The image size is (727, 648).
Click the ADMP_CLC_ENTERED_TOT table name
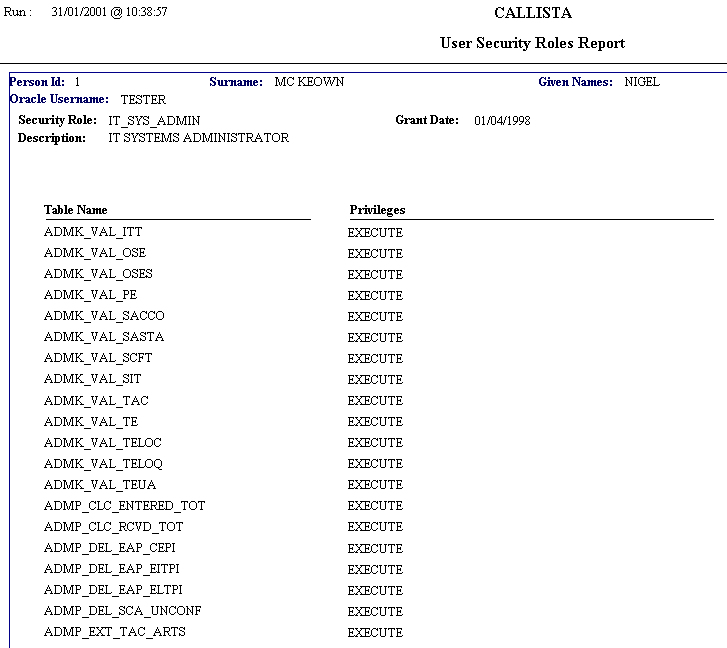(x=124, y=506)
